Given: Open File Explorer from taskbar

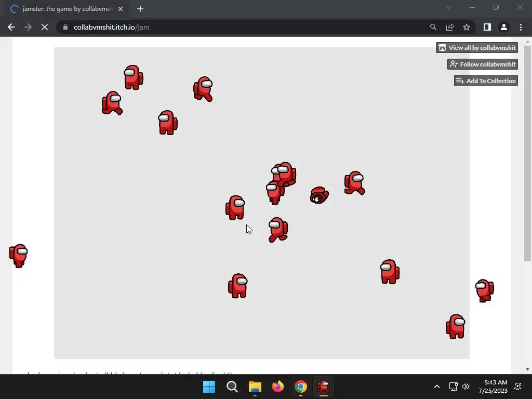Looking at the screenshot, I should click(x=255, y=387).
